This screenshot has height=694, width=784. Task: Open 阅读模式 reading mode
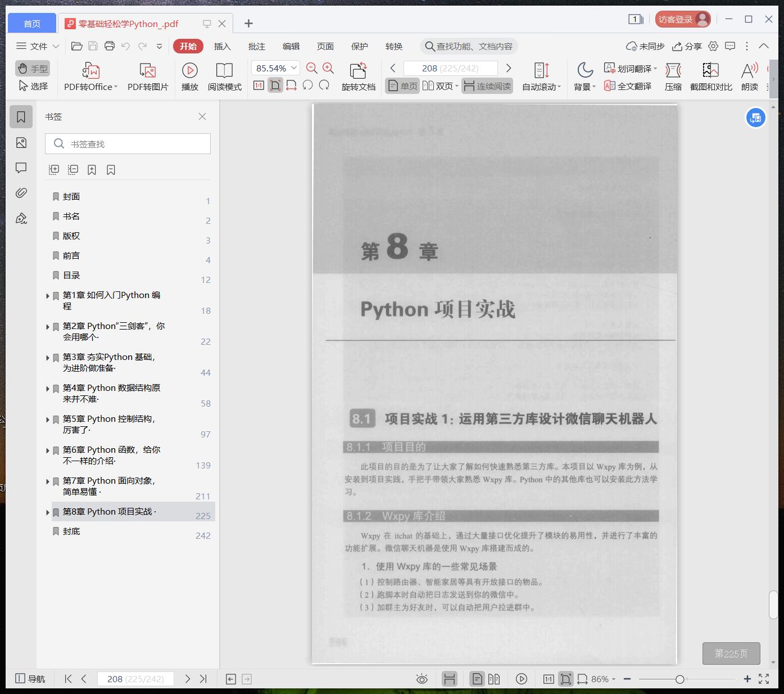click(224, 77)
